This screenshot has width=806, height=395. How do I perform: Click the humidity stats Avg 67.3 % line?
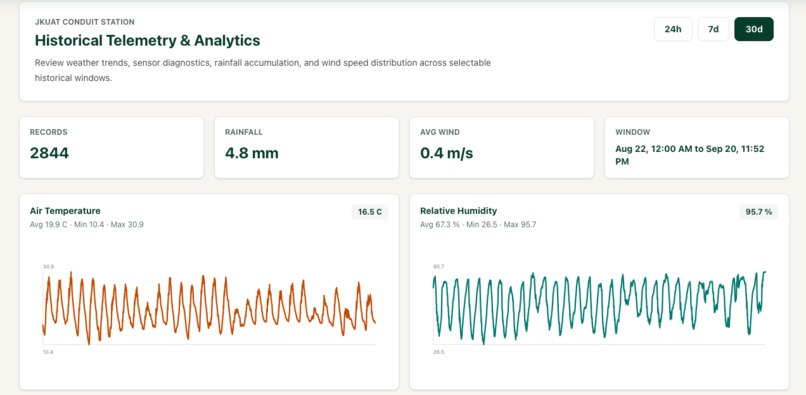click(x=479, y=225)
